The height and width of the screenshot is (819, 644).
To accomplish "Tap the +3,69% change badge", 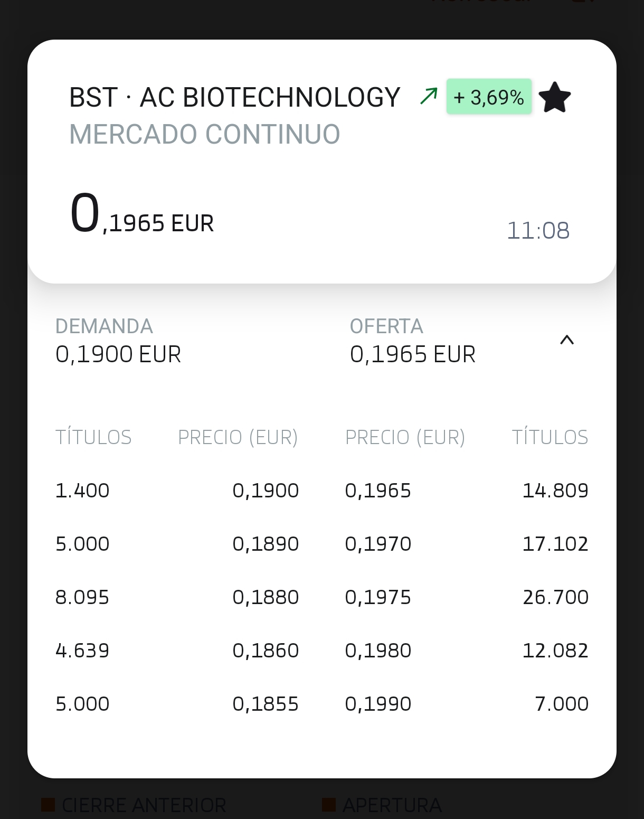I will 489,97.
